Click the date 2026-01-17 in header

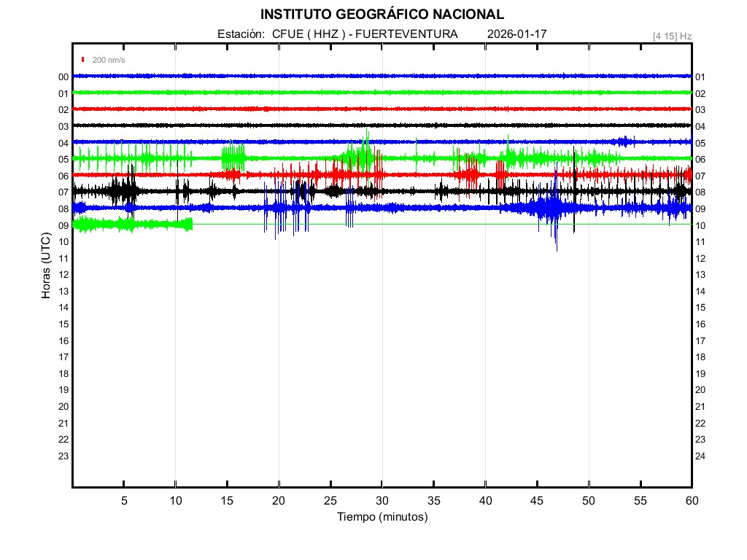[x=516, y=34]
